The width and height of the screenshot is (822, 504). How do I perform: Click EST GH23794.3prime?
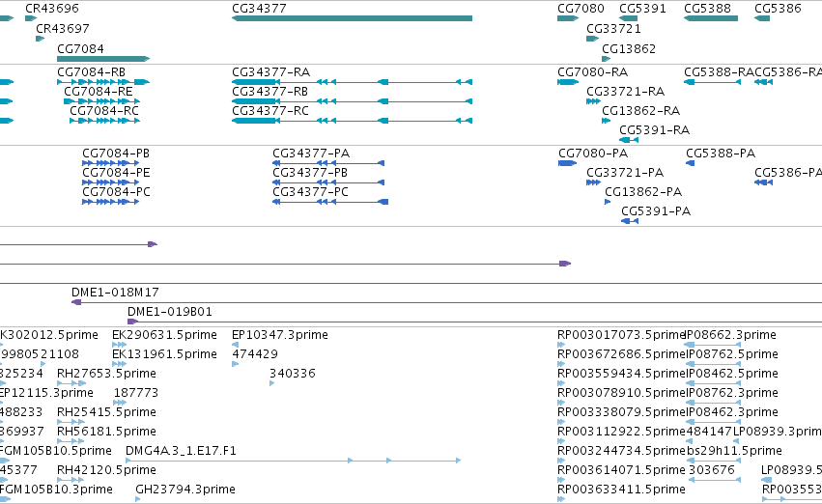[185, 490]
